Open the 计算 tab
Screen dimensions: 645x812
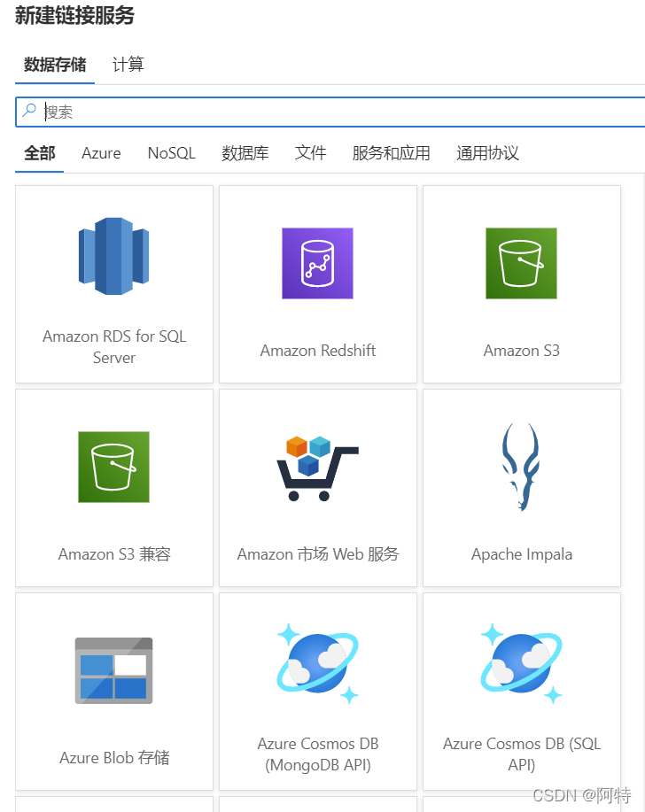(x=128, y=65)
